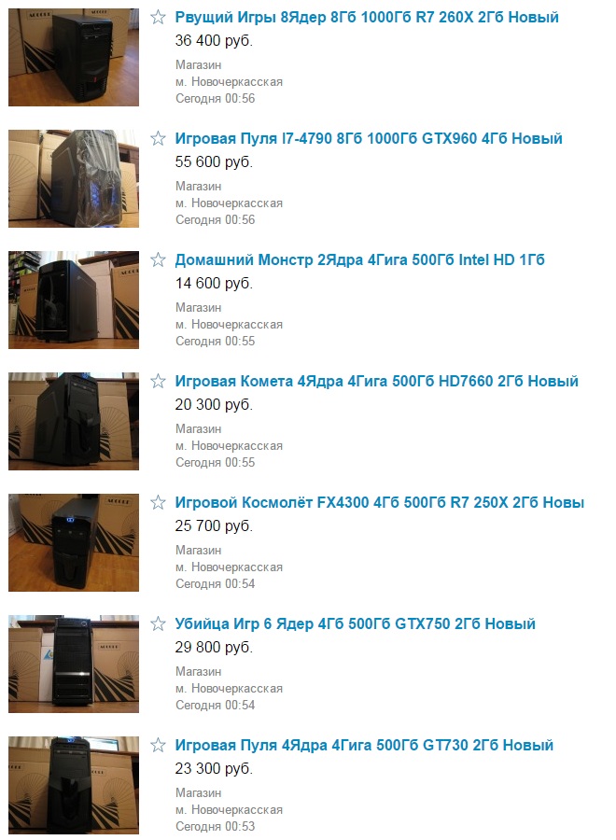The width and height of the screenshot is (616, 840).
Task: Open Домашний Монстр 2Ядра listing title
Action: pyautogui.click(x=360, y=259)
